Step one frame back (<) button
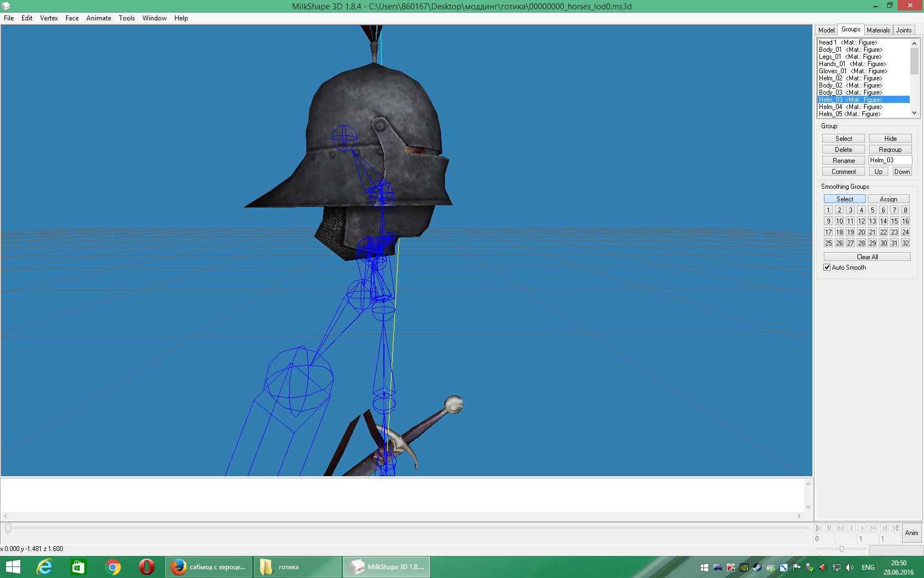924x578 pixels. tap(851, 528)
